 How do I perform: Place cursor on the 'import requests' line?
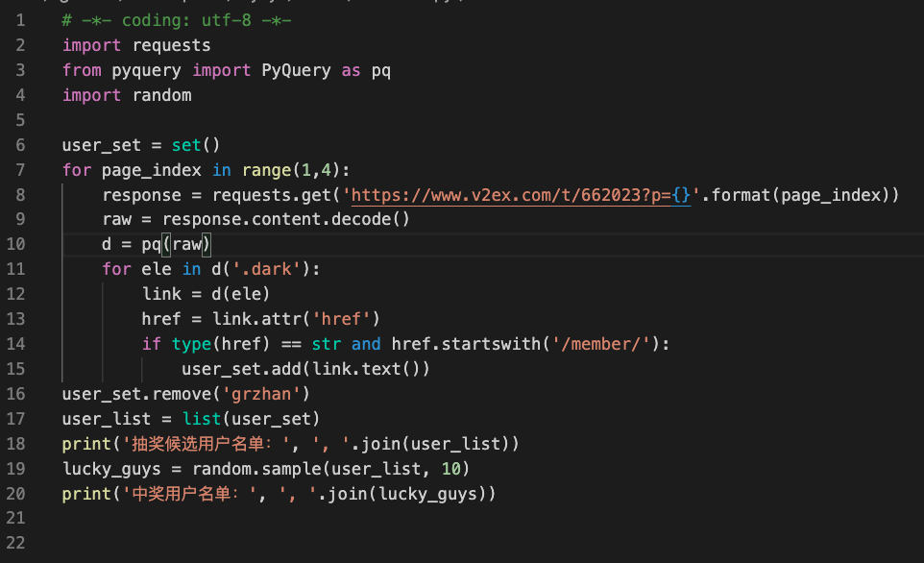point(136,45)
